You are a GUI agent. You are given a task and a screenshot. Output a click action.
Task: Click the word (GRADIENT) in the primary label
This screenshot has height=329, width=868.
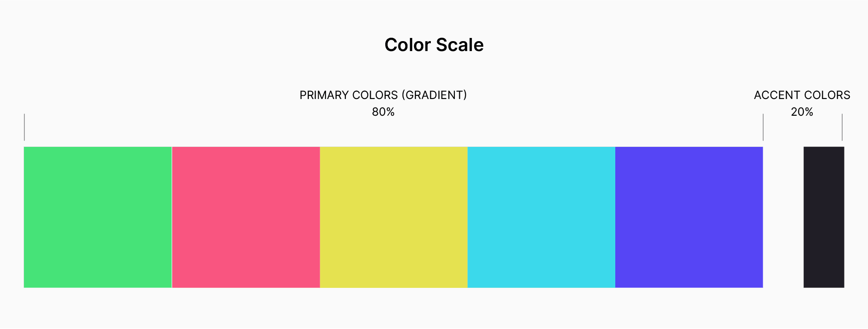434,95
